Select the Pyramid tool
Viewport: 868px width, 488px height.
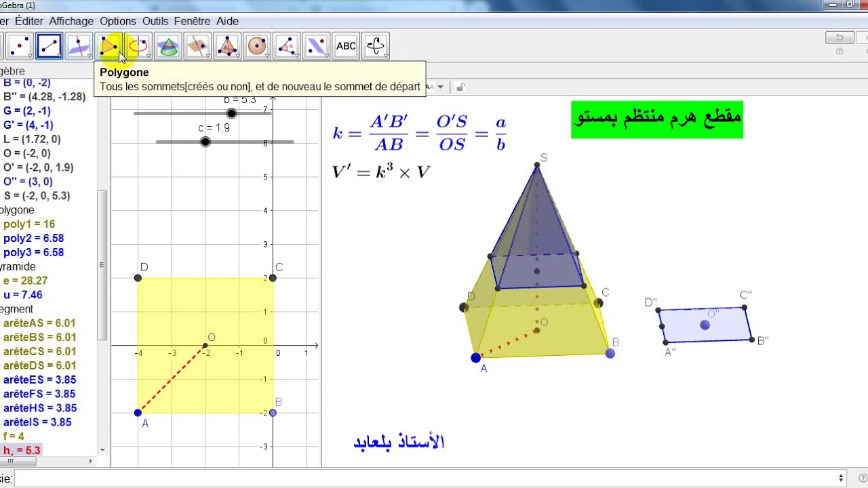click(227, 46)
